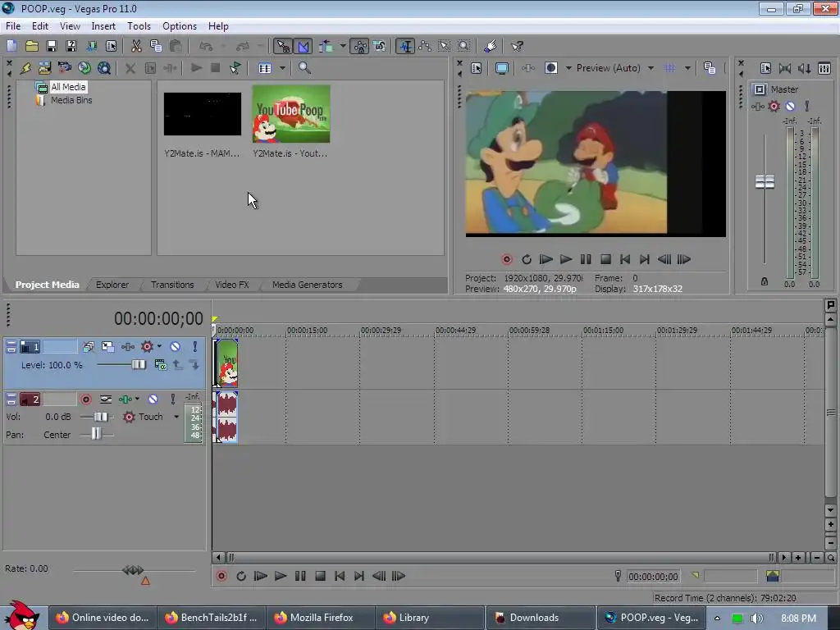This screenshot has width=840, height=630.
Task: Save the project with the floppy disk icon
Action: click(x=52, y=46)
